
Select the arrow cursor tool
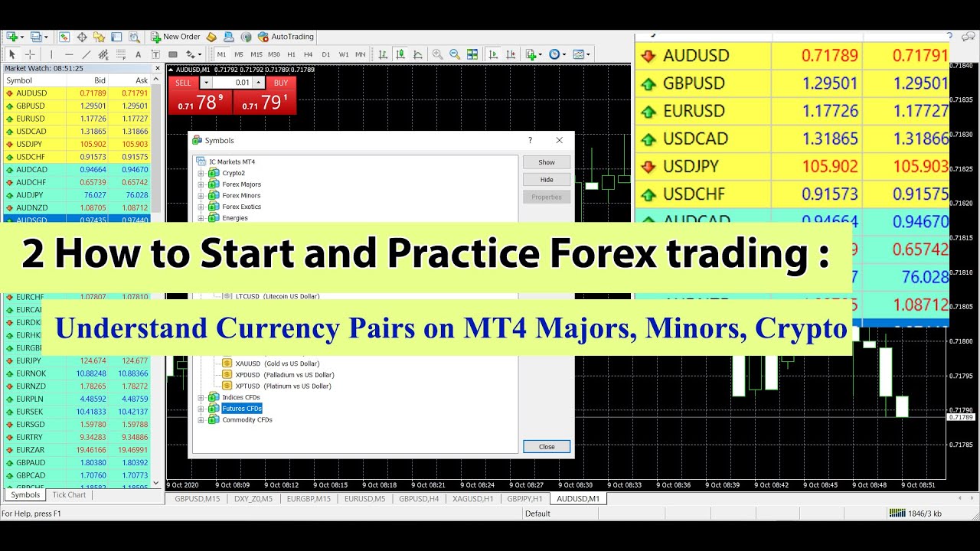(11, 54)
